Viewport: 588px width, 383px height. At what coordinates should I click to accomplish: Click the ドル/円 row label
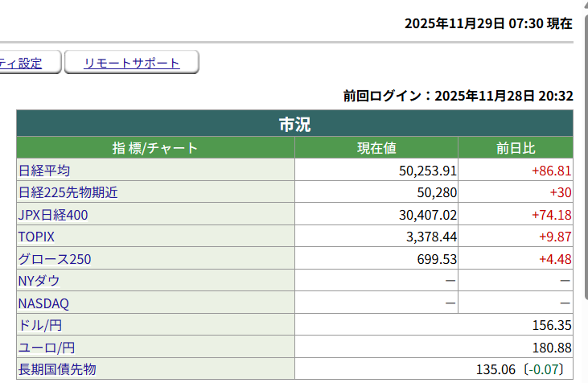[x=40, y=325]
